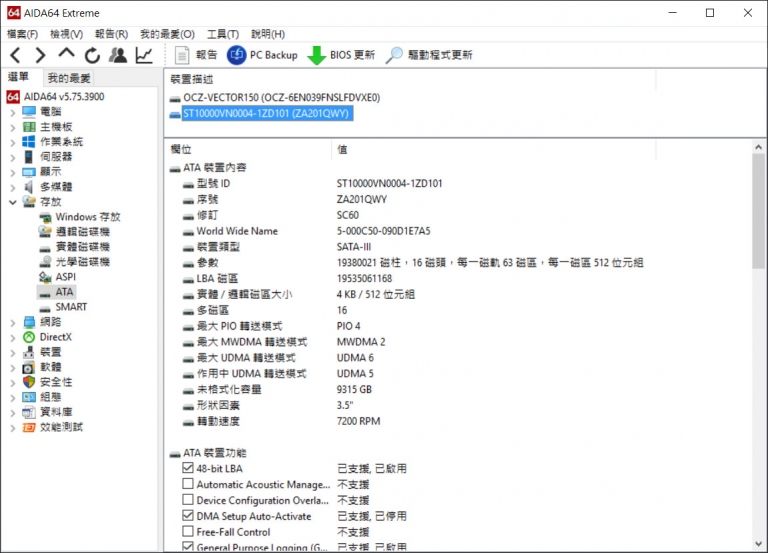The height and width of the screenshot is (553, 768).
Task: Open PC Backup from the toolbar
Action: click(262, 55)
